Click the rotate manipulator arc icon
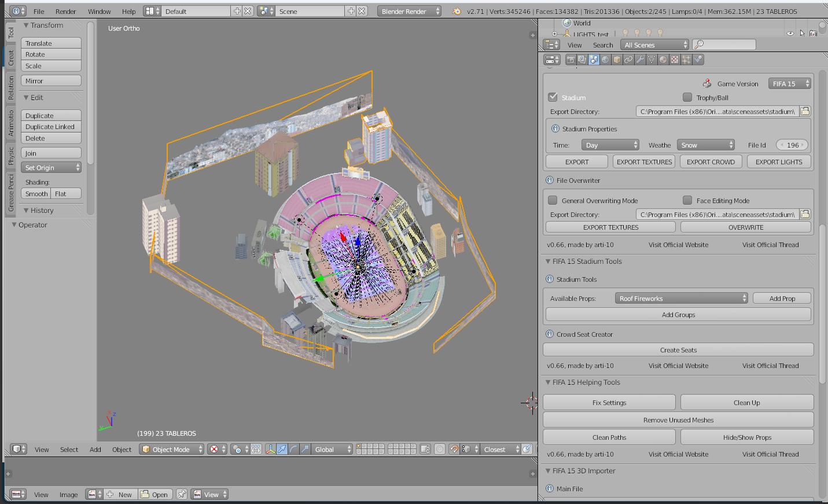This screenshot has height=504, width=828. (293, 449)
